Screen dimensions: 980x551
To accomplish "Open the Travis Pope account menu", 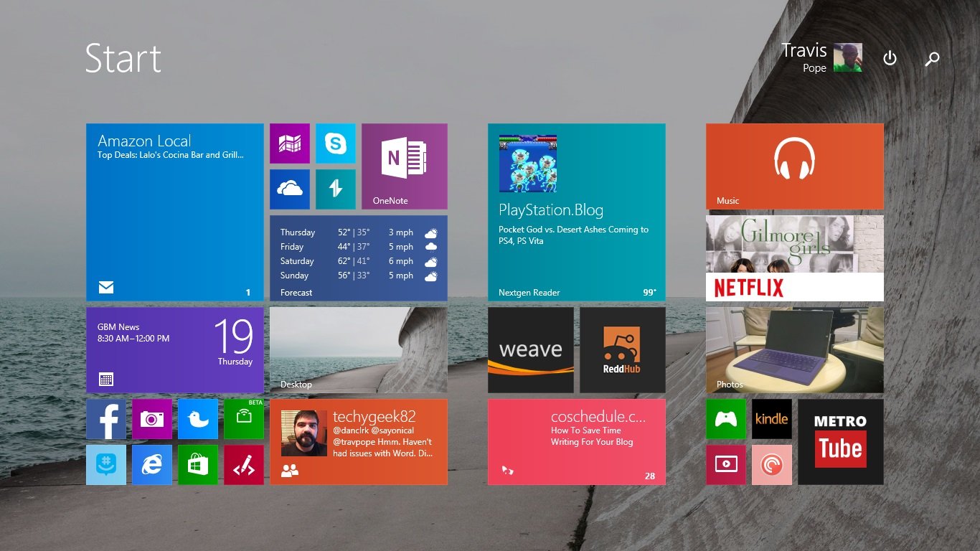I will 821,57.
